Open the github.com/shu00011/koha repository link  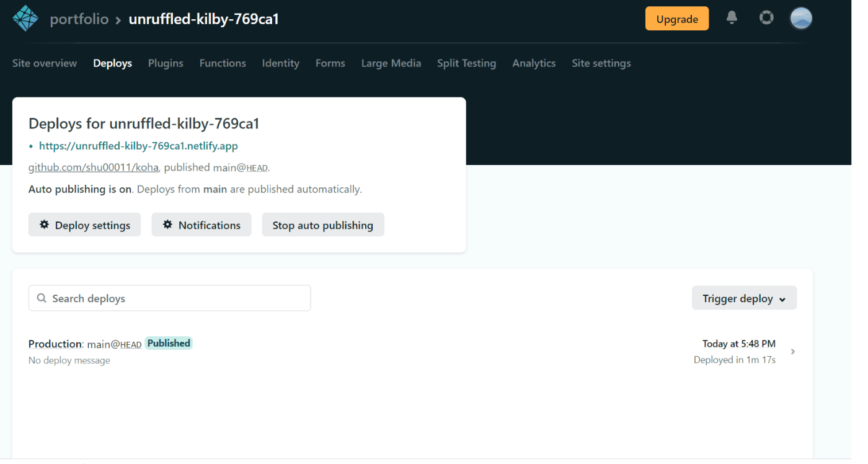(x=94, y=167)
